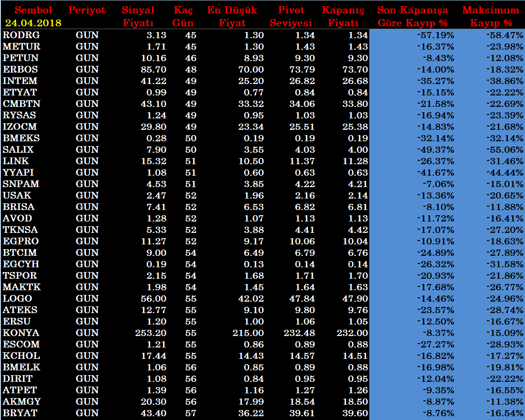The image size is (525, 420).
Task: Select the ATPET symbol cell
Action: (x=20, y=390)
